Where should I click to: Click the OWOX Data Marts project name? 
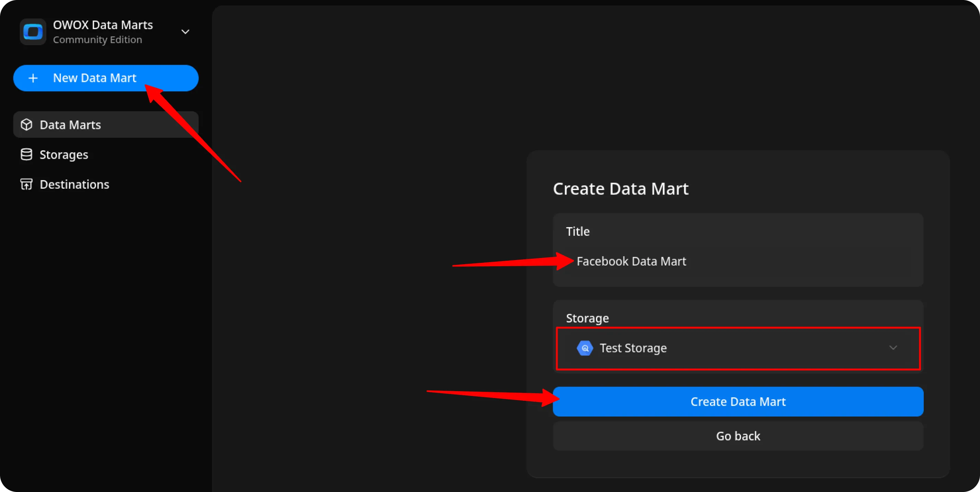click(103, 25)
